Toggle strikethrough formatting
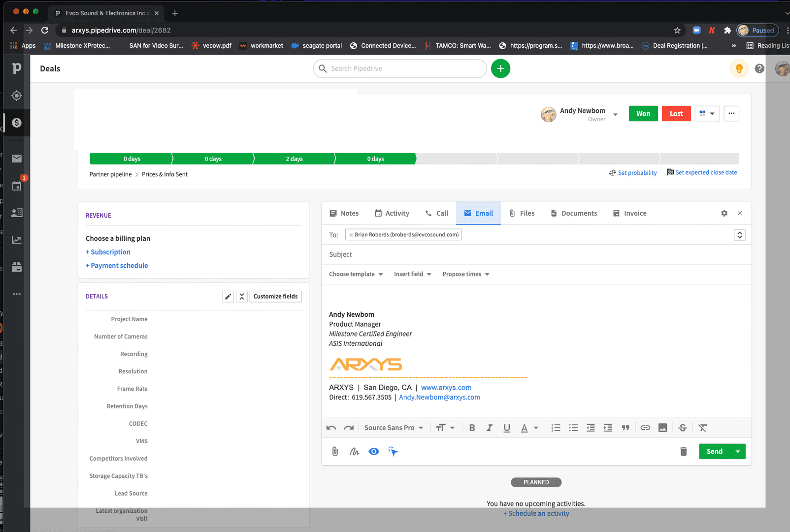 683,428
